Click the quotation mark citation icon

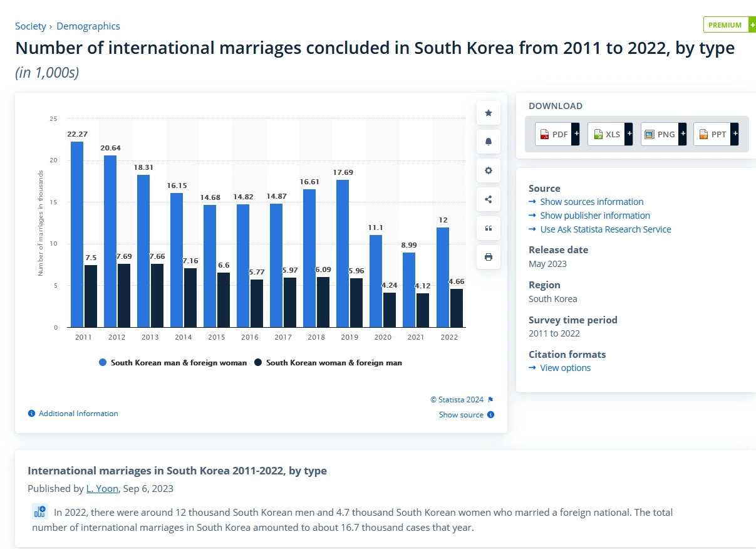point(489,228)
